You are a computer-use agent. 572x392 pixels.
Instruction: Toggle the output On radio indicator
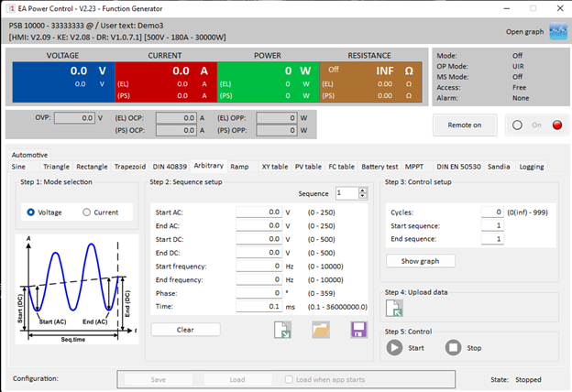tap(518, 125)
